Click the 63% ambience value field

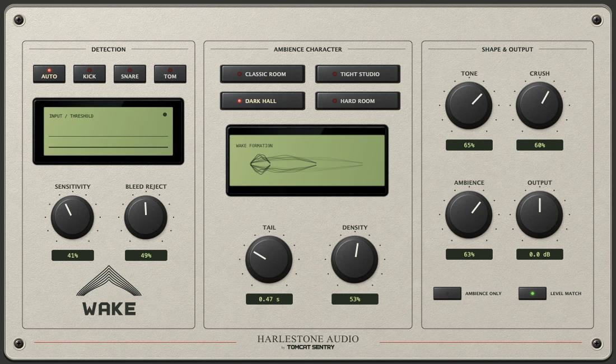(469, 254)
